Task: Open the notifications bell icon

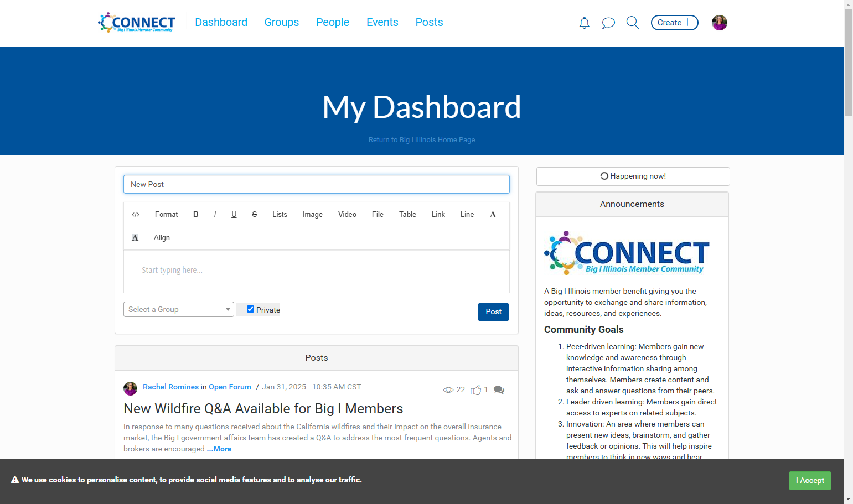Action: click(584, 23)
